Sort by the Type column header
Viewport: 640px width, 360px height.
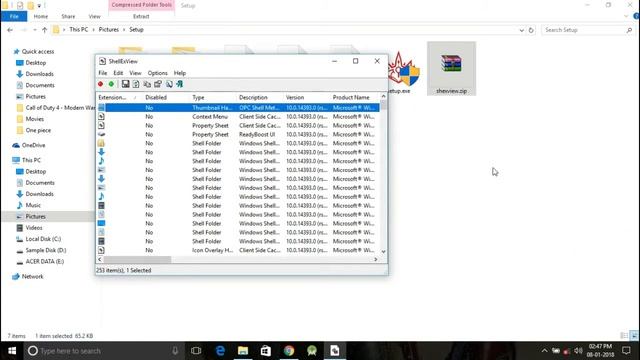tap(213, 98)
